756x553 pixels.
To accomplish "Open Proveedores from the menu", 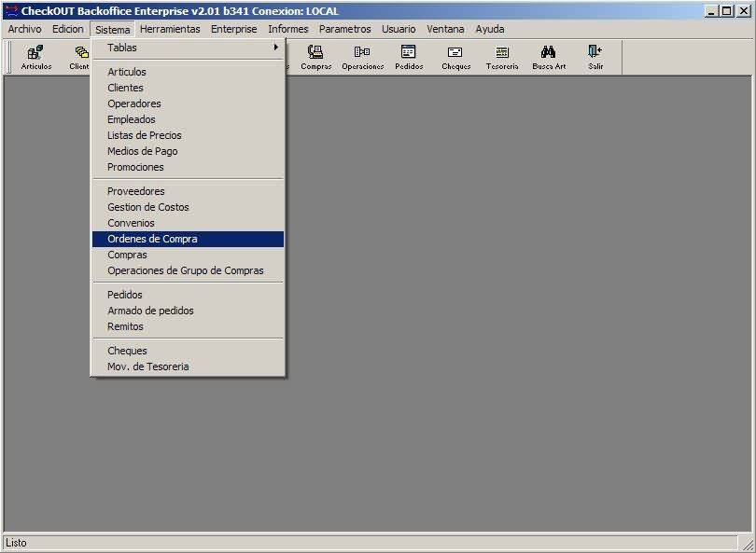I will tap(188, 191).
